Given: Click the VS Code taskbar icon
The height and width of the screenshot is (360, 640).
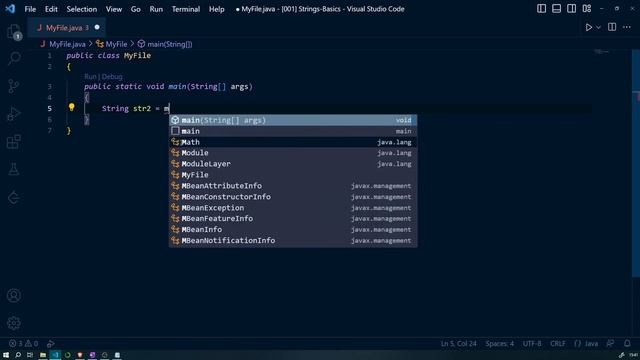Looking at the screenshot, I should pos(55,355).
